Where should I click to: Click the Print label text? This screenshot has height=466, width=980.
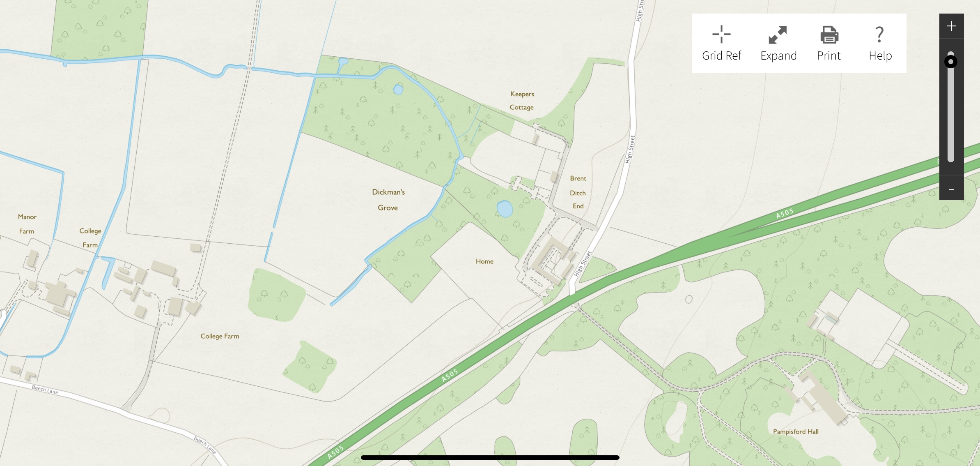(x=829, y=56)
